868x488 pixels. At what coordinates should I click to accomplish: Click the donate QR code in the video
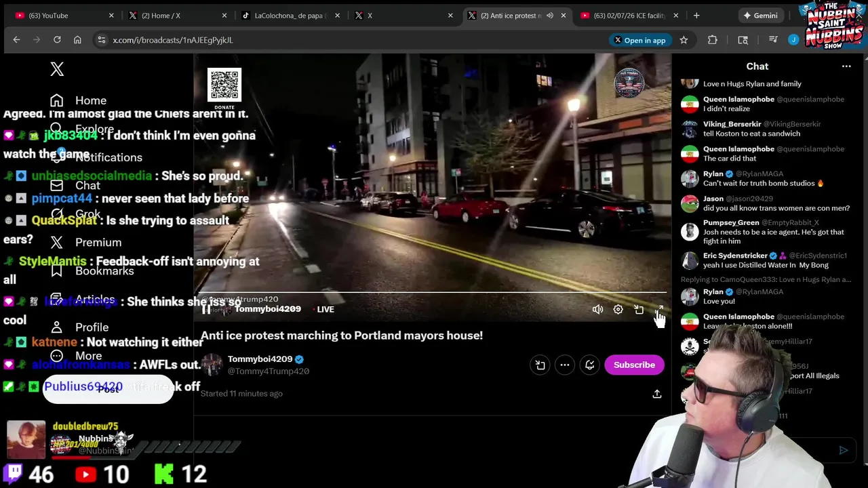point(224,85)
